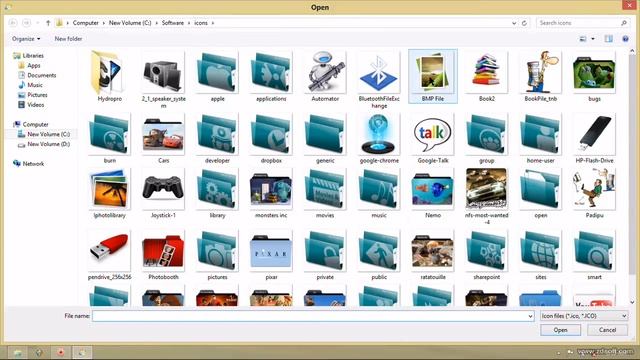Image resolution: width=640 pixels, height=360 pixels.
Task: Refresh the current folder view
Action: point(524,23)
